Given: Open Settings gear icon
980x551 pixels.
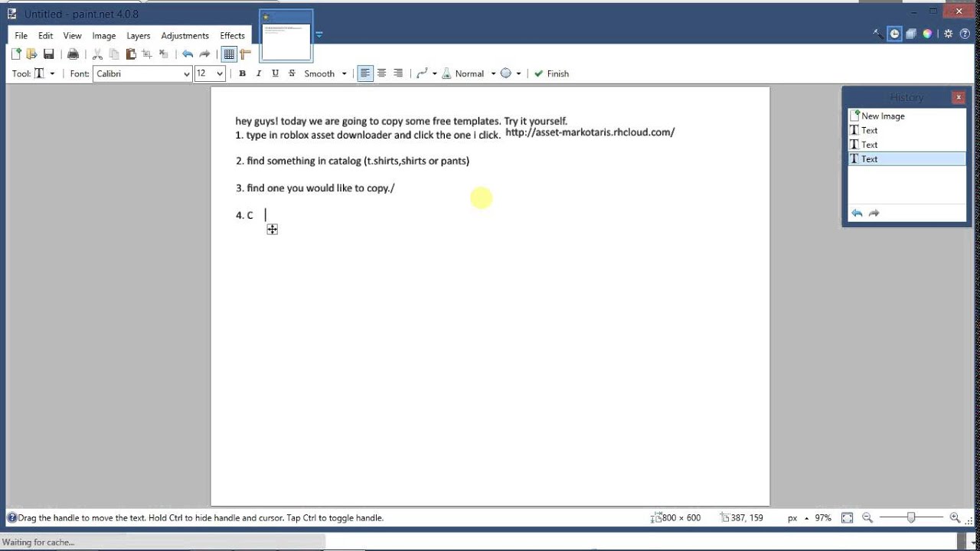Looking at the screenshot, I should 948,34.
